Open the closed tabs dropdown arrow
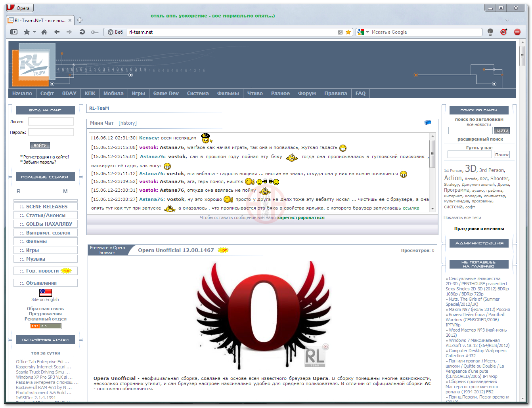Viewport: 532px width, 408px height. [x=507, y=20]
